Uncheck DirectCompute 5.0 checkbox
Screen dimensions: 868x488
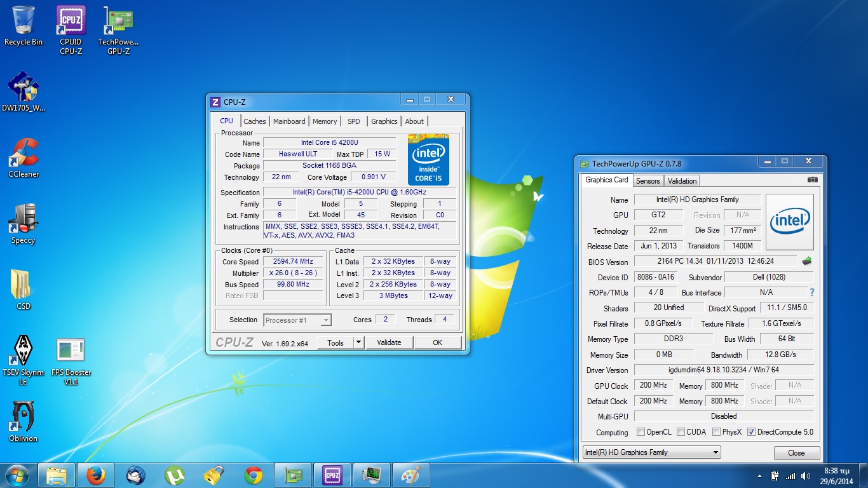[x=752, y=432]
